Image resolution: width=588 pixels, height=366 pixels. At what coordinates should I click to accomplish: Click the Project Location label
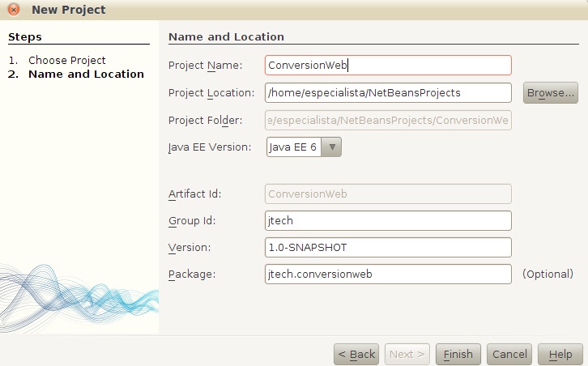coord(211,92)
